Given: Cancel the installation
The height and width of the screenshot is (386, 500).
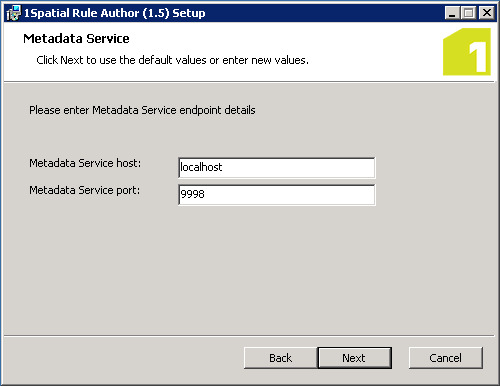Looking at the screenshot, I should (x=446, y=358).
